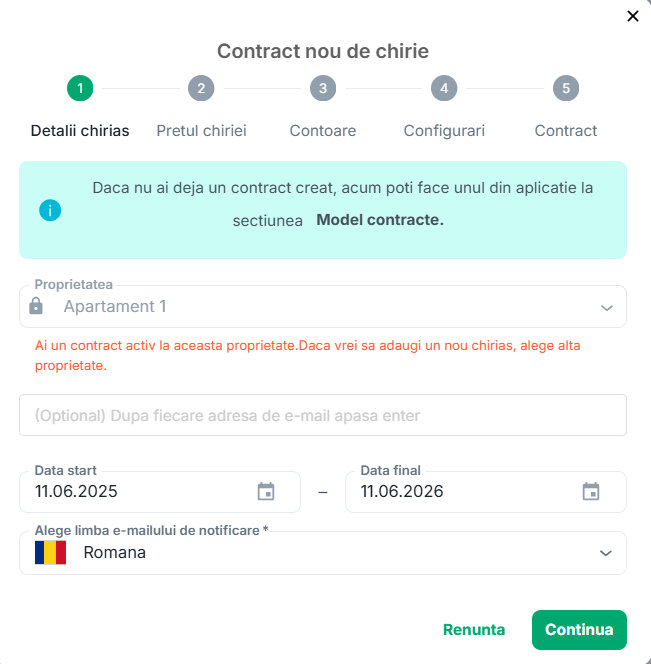Select step 2 circle in the stepper
Viewport: 651px width, 664px height.
coord(201,88)
